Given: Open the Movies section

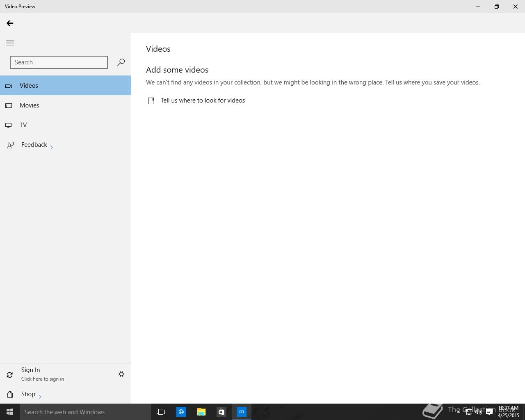Looking at the screenshot, I should pyautogui.click(x=65, y=105).
